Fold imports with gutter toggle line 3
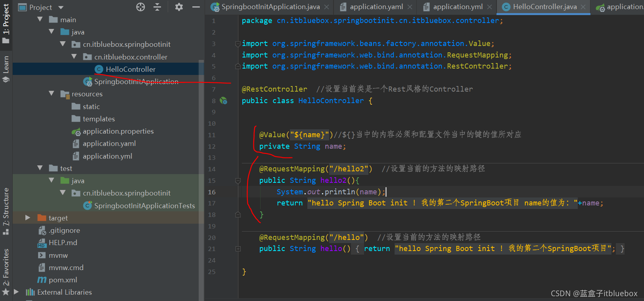 click(x=238, y=44)
